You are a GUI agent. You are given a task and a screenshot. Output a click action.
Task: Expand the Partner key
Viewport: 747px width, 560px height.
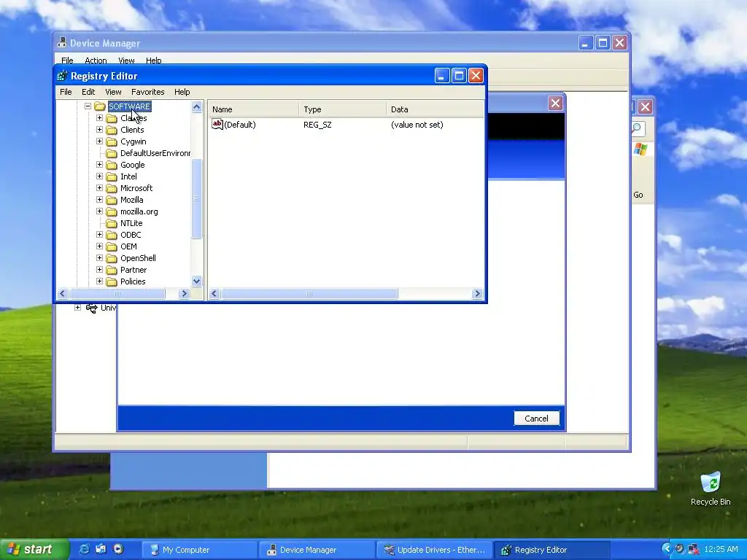pyautogui.click(x=99, y=270)
